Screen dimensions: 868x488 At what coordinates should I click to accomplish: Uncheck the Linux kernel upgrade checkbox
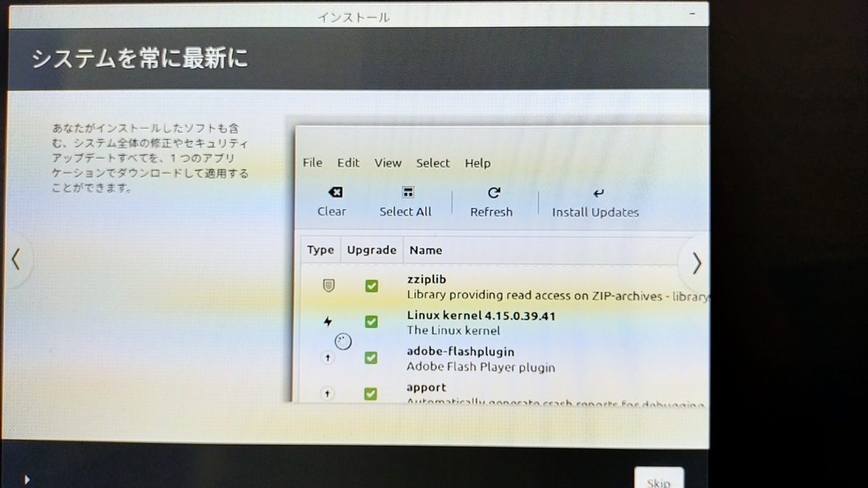371,322
